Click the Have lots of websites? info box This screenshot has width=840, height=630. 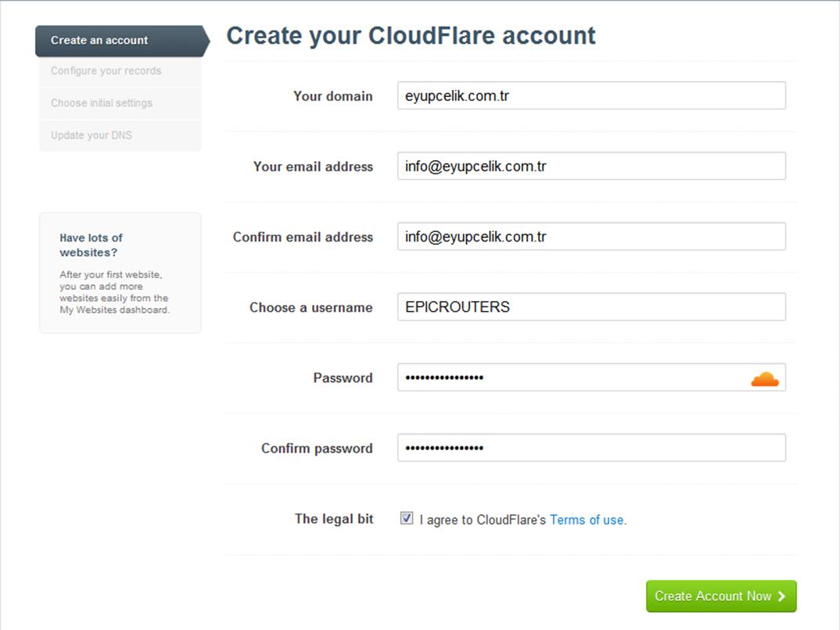coord(120,273)
